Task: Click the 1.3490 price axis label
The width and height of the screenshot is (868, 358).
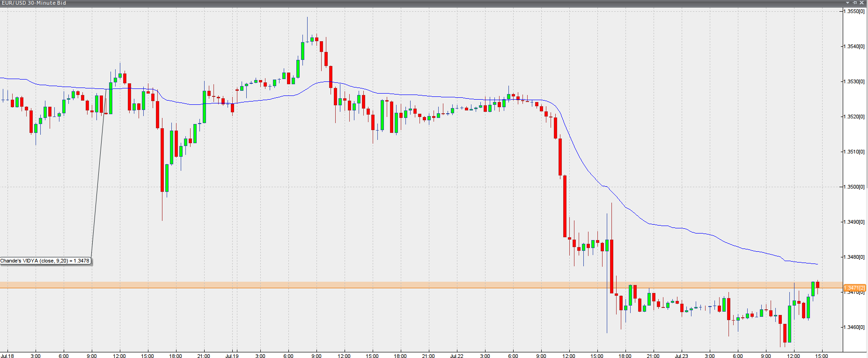Action: (x=854, y=222)
